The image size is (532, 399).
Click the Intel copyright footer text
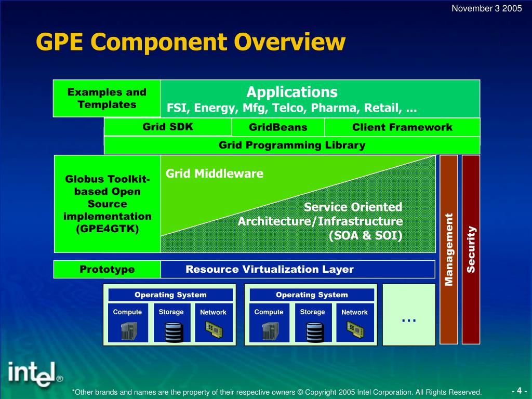[277, 392]
